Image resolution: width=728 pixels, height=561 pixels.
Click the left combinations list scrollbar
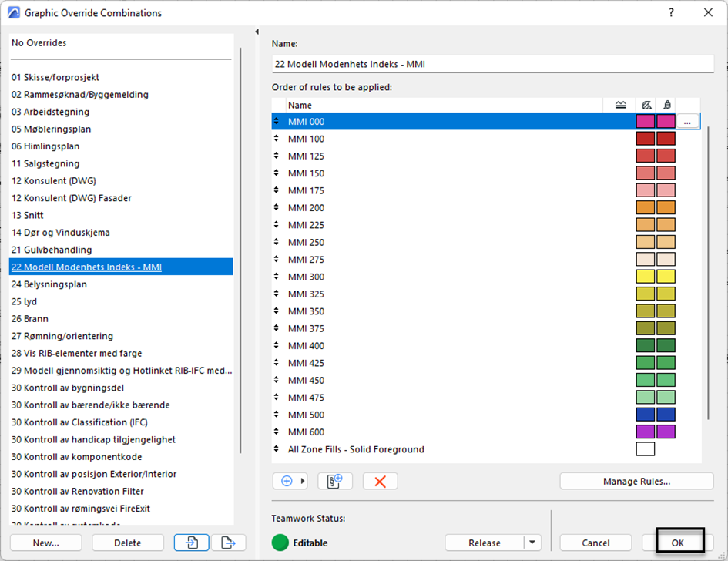(x=240, y=250)
